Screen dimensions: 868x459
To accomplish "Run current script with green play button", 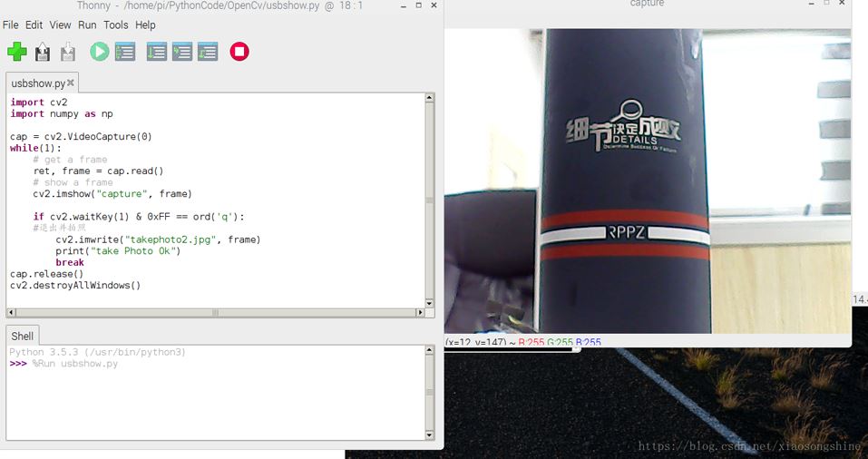I will tap(100, 52).
